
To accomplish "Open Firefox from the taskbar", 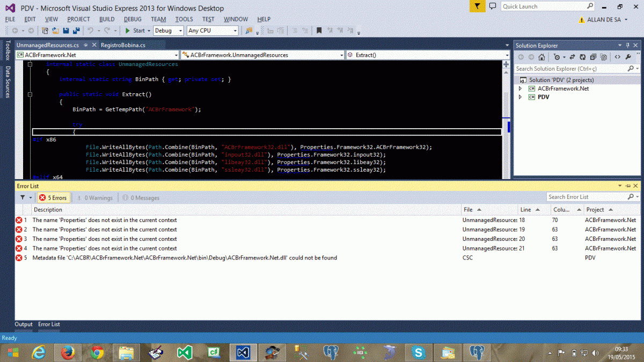I will (x=68, y=352).
